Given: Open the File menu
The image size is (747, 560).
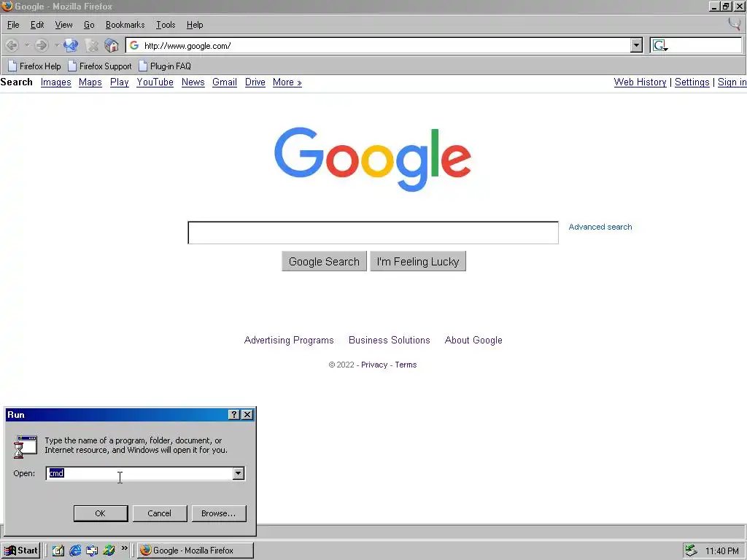Looking at the screenshot, I should pos(13,25).
